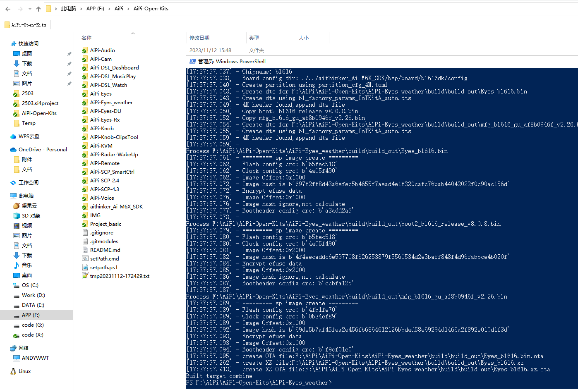Select the setPath.cmd file icon

pos(85,259)
